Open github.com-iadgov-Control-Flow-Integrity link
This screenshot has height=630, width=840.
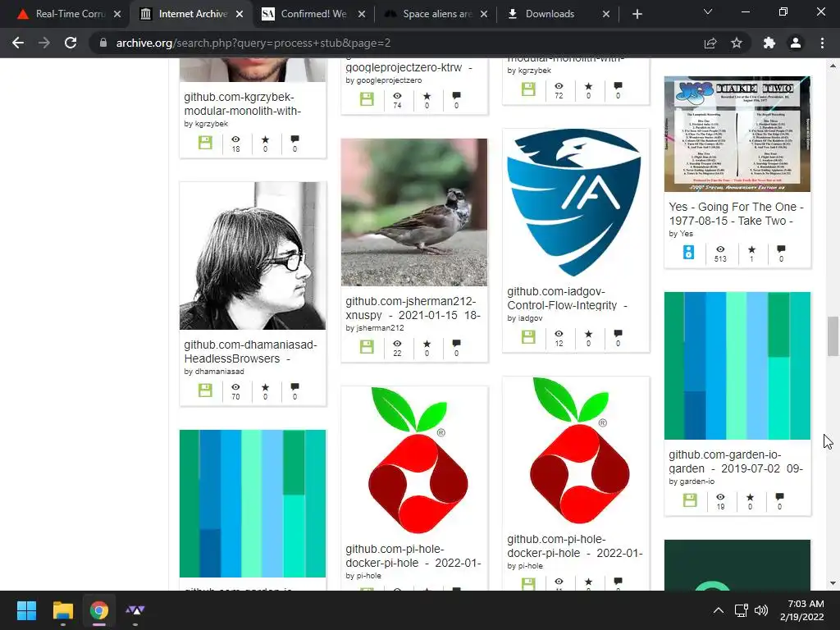(x=567, y=299)
